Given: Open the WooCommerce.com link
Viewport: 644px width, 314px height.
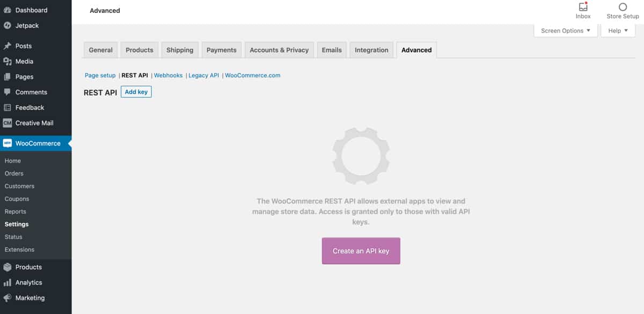Looking at the screenshot, I should click(x=253, y=75).
